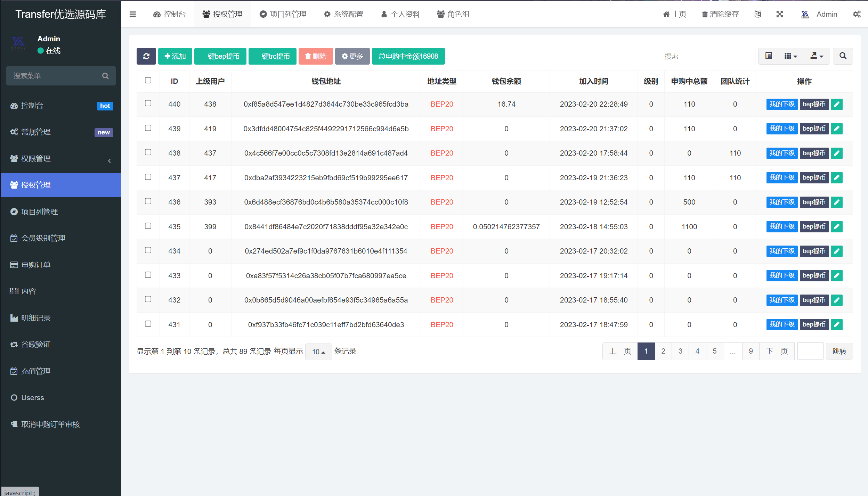Click the page jump number input field

point(810,351)
